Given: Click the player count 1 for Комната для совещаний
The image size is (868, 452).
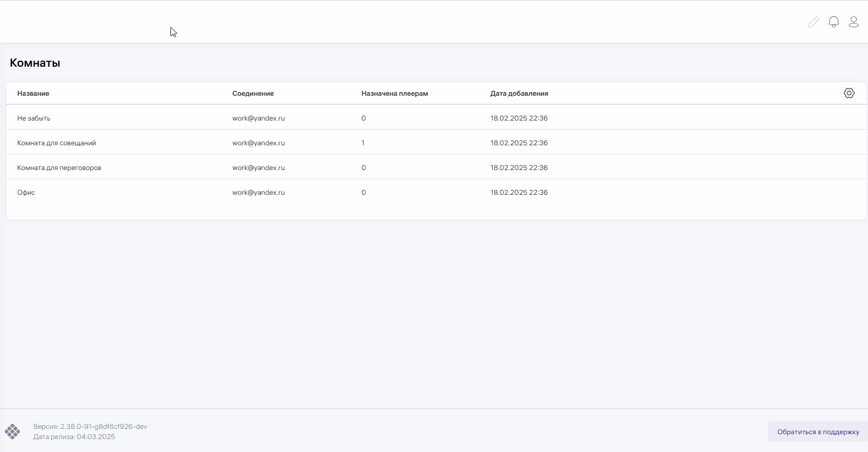Looking at the screenshot, I should [x=363, y=143].
